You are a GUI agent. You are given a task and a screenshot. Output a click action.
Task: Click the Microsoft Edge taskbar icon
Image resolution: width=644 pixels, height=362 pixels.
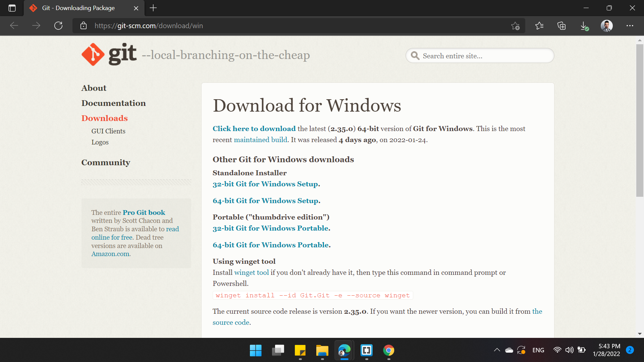344,351
